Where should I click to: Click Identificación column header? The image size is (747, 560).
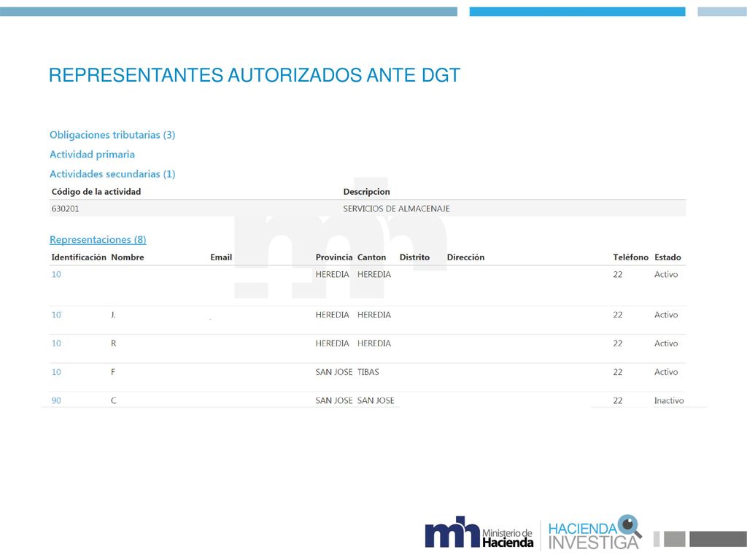pyautogui.click(x=79, y=257)
